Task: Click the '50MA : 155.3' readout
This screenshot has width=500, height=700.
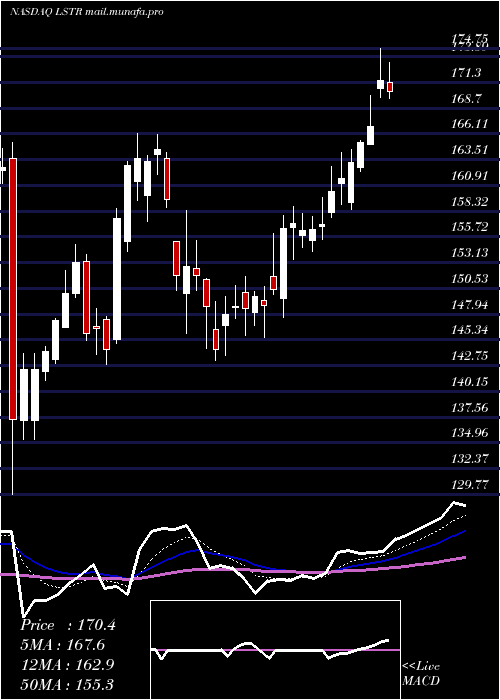Action: tap(67, 684)
